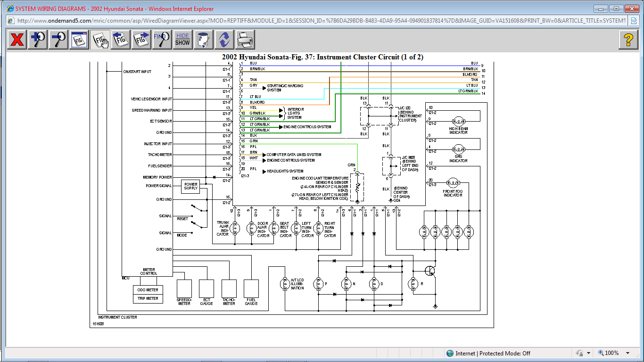Open the security lock status dropdown
The height and width of the screenshot is (362, 644).
588,353
